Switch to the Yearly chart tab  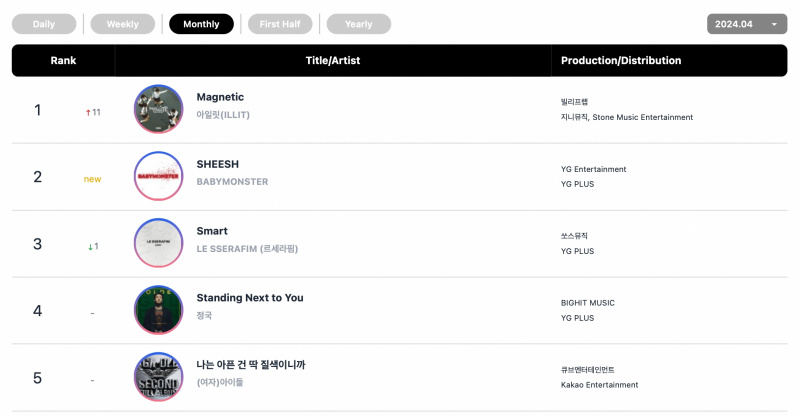pyautogui.click(x=359, y=24)
